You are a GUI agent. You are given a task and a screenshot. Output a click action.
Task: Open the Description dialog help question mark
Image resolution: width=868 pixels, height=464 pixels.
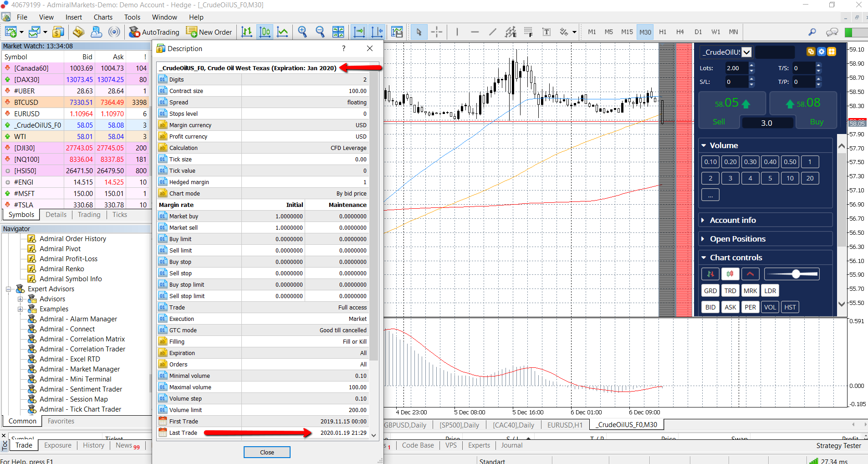[344, 48]
